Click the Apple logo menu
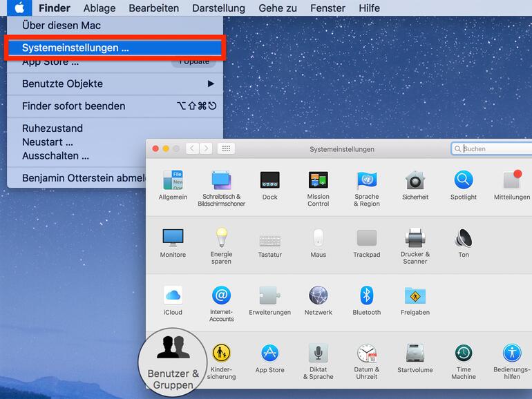532x399 pixels. click(19, 8)
